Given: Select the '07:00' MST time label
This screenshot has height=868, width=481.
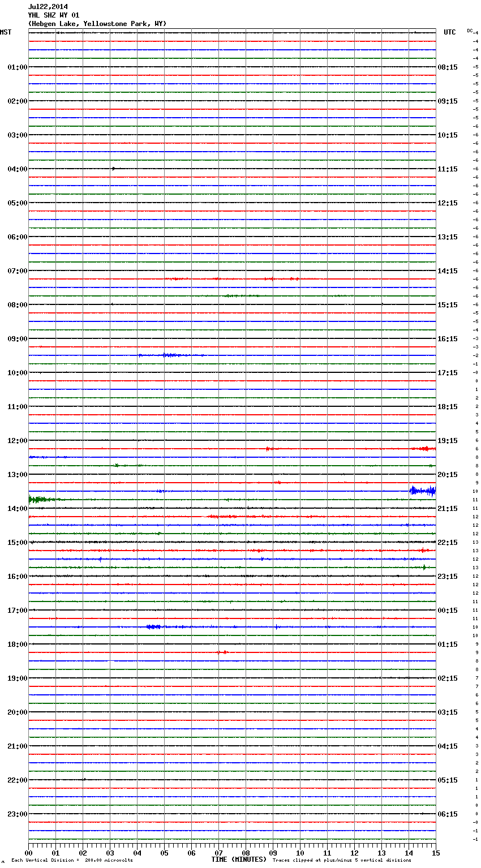Looking at the screenshot, I should (18, 271).
